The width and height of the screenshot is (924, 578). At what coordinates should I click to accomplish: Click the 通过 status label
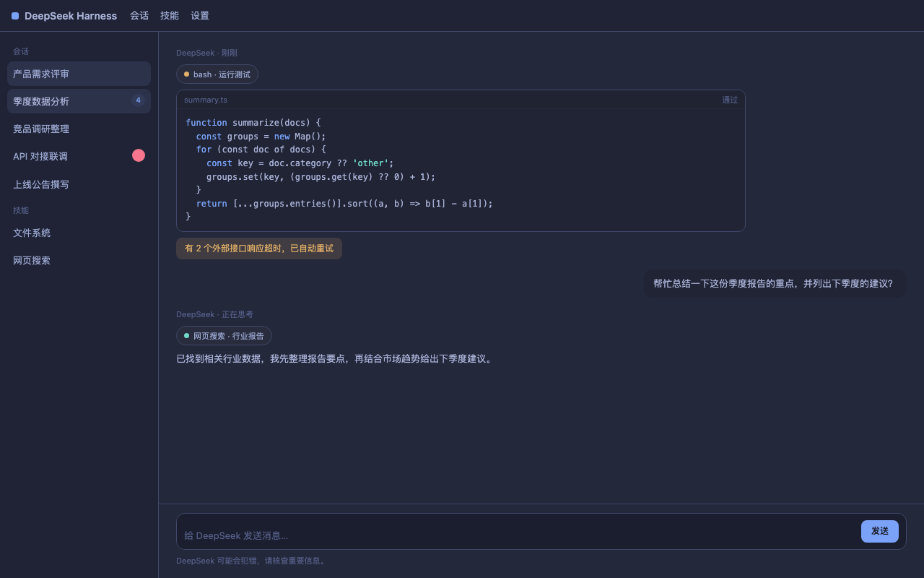pos(730,100)
